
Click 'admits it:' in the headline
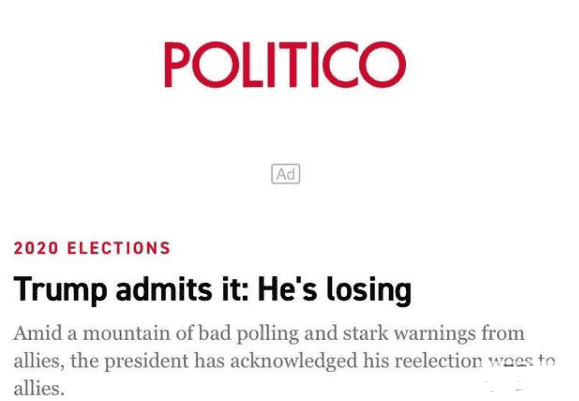[x=182, y=289]
